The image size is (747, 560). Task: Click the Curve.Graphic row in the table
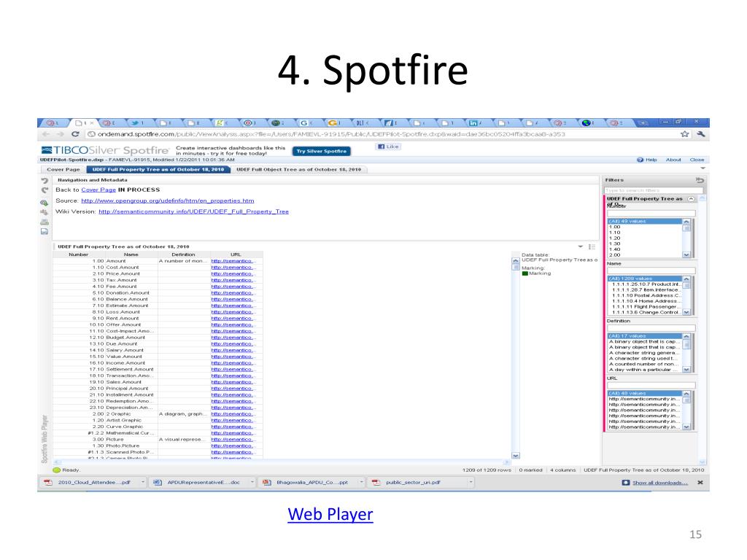click(x=158, y=427)
